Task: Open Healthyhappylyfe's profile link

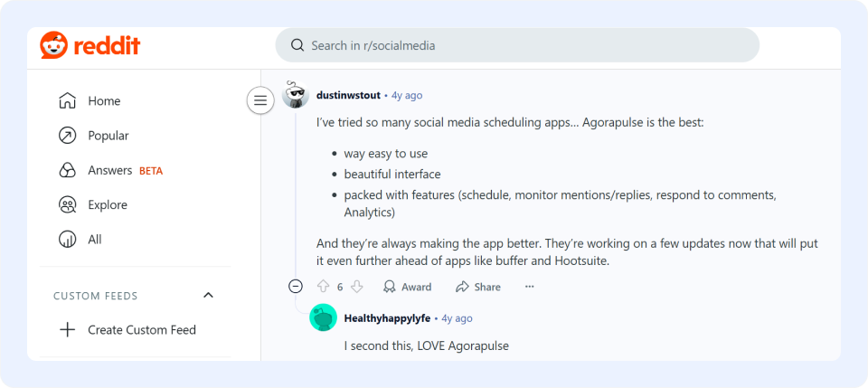Action: pos(387,318)
